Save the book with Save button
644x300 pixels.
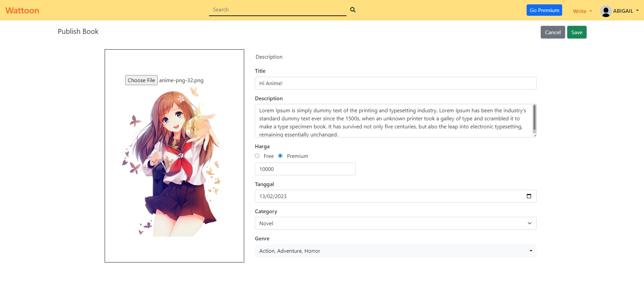click(x=577, y=32)
